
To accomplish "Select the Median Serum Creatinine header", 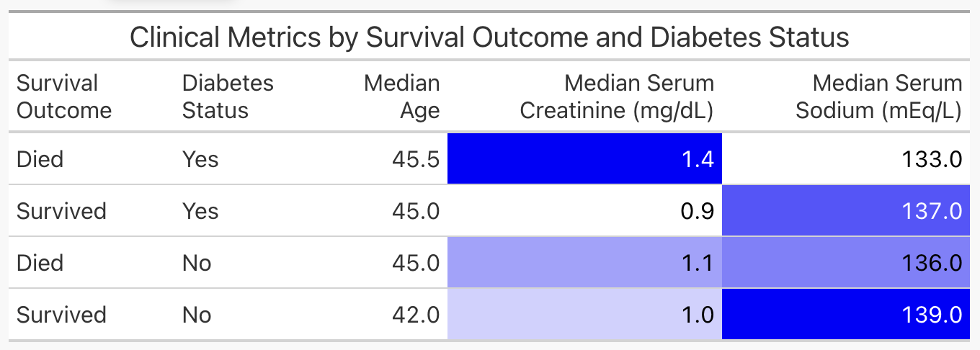I will point(617,97).
